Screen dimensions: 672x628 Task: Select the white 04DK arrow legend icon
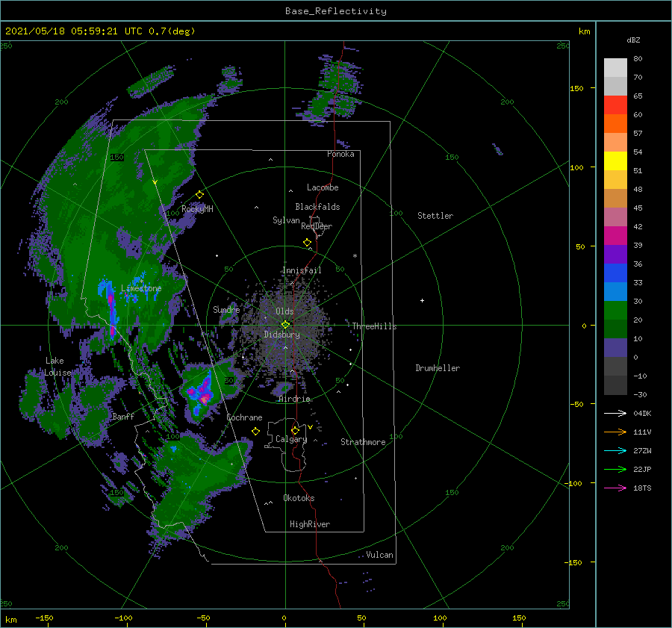point(615,413)
